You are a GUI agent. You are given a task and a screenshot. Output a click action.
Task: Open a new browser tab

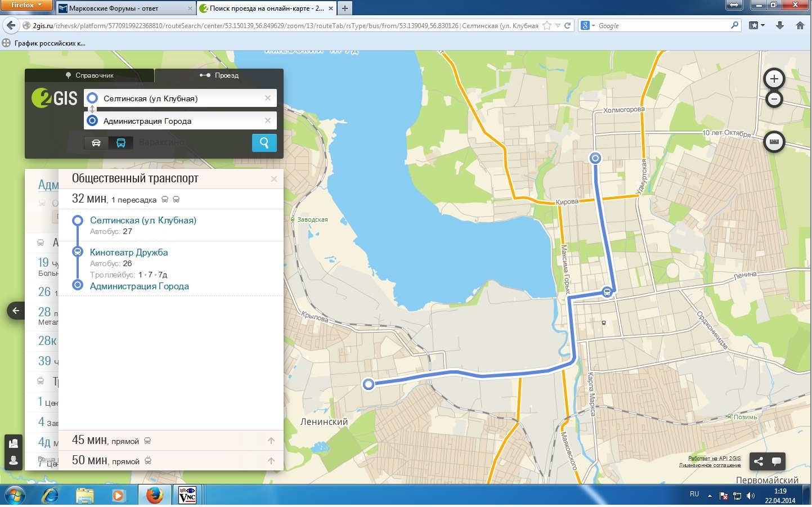pos(345,8)
